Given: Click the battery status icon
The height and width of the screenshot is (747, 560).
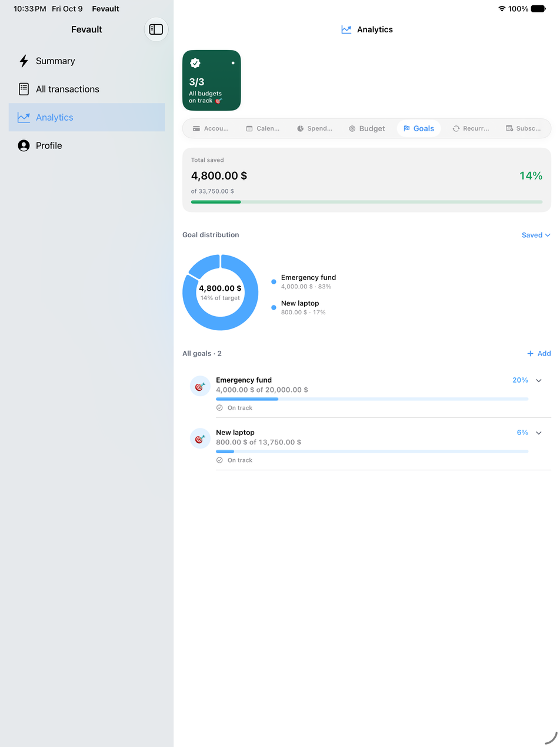Looking at the screenshot, I should coord(538,9).
